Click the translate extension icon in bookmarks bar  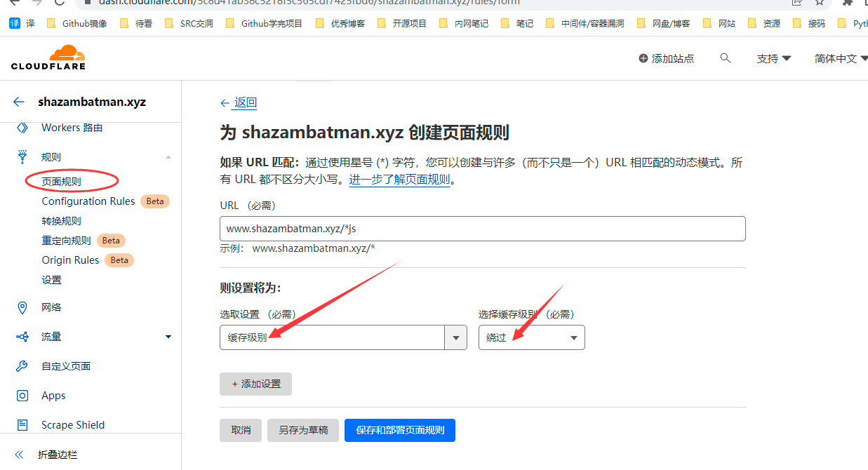(14, 23)
